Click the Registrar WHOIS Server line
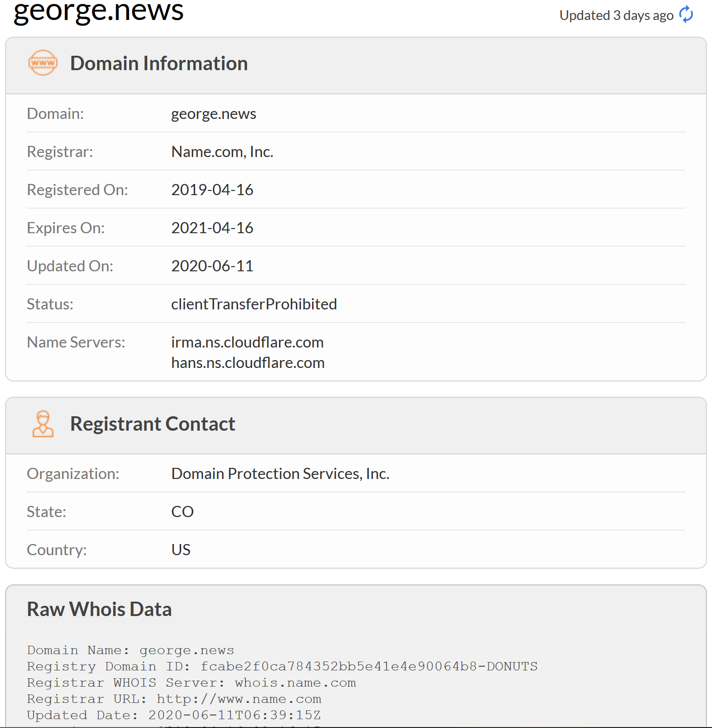712x728 pixels. [x=191, y=682]
